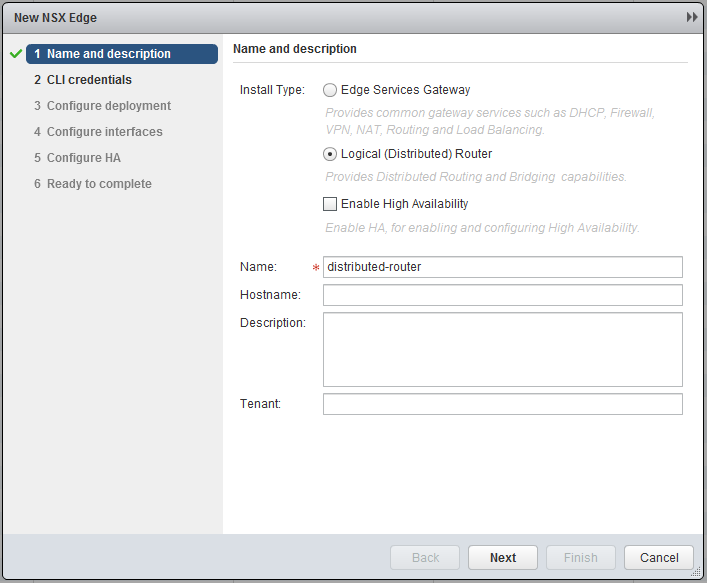Click the Name field containing distributed-router
Viewport: 707px width, 583px height.
coord(502,267)
